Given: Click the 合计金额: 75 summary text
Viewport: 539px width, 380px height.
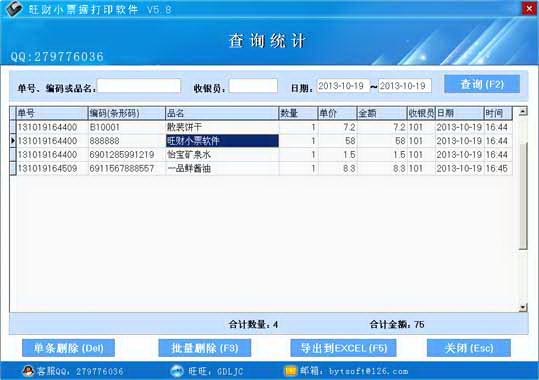Looking at the screenshot, I should (x=397, y=324).
